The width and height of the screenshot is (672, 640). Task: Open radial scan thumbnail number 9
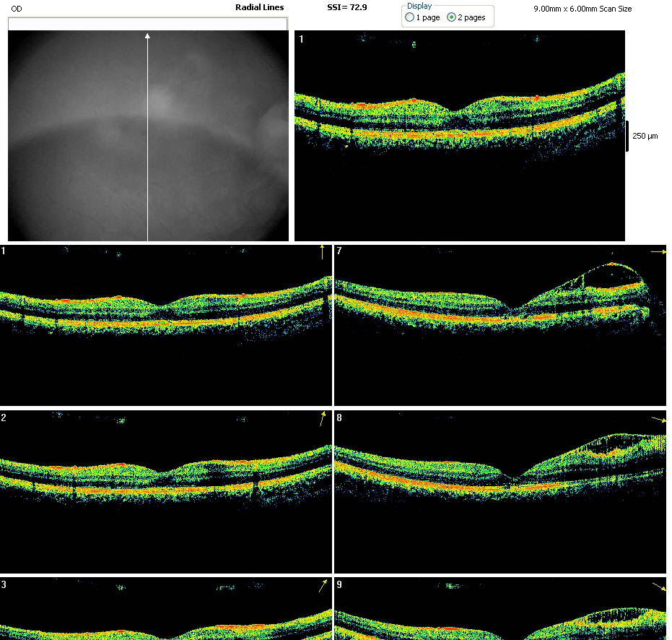(500, 609)
